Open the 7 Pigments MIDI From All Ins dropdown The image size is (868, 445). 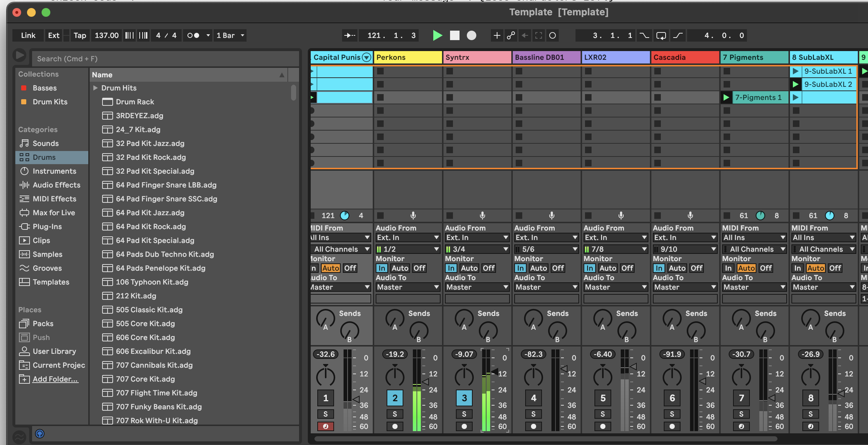[754, 237]
